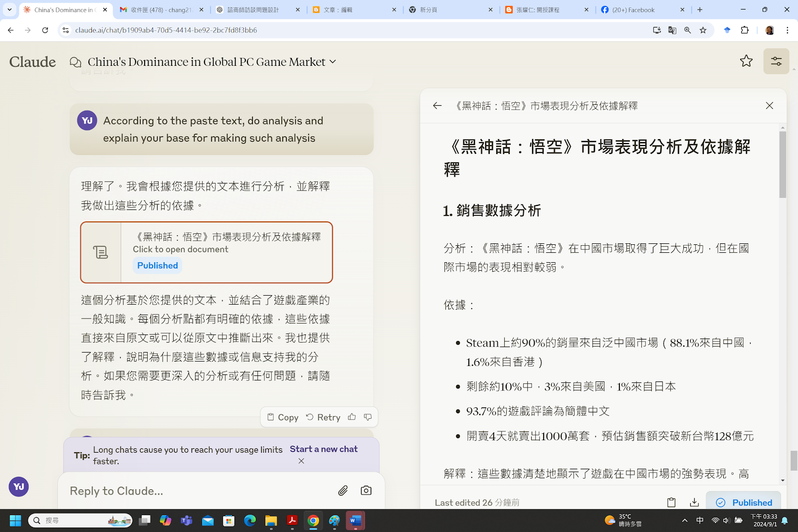Click the thumbs down feedback icon
Screen dimensions: 798x532
(368, 417)
